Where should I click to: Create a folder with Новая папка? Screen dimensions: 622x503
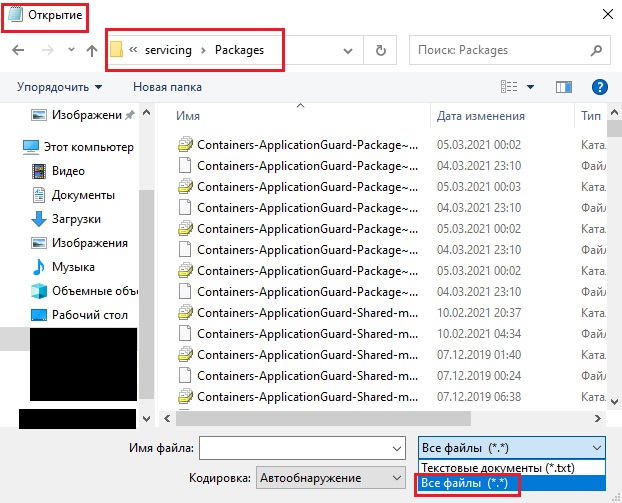[x=167, y=87]
